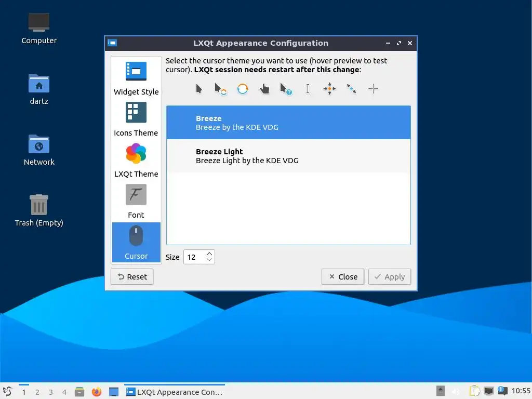The width and height of the screenshot is (532, 399).
Task: Maximize the LXQt Appearance Configuration window
Action: (399, 43)
